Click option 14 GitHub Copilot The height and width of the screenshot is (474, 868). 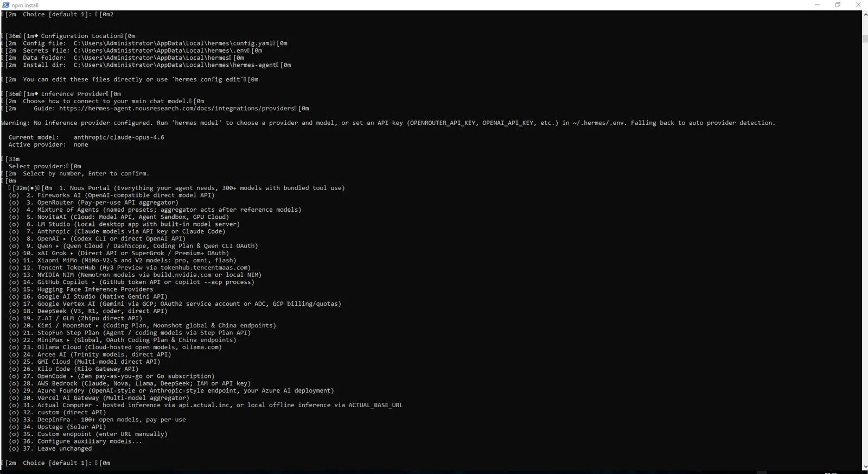[x=131, y=282]
